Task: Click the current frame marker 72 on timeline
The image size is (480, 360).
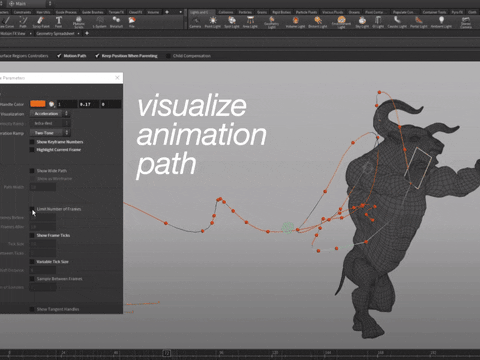Action: click(167, 353)
